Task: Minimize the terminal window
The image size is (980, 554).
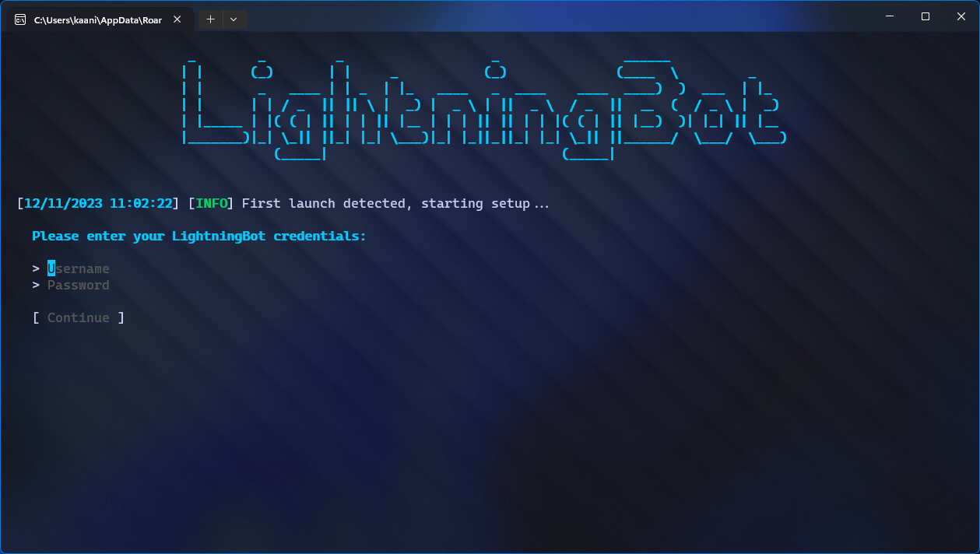Action: click(x=889, y=16)
